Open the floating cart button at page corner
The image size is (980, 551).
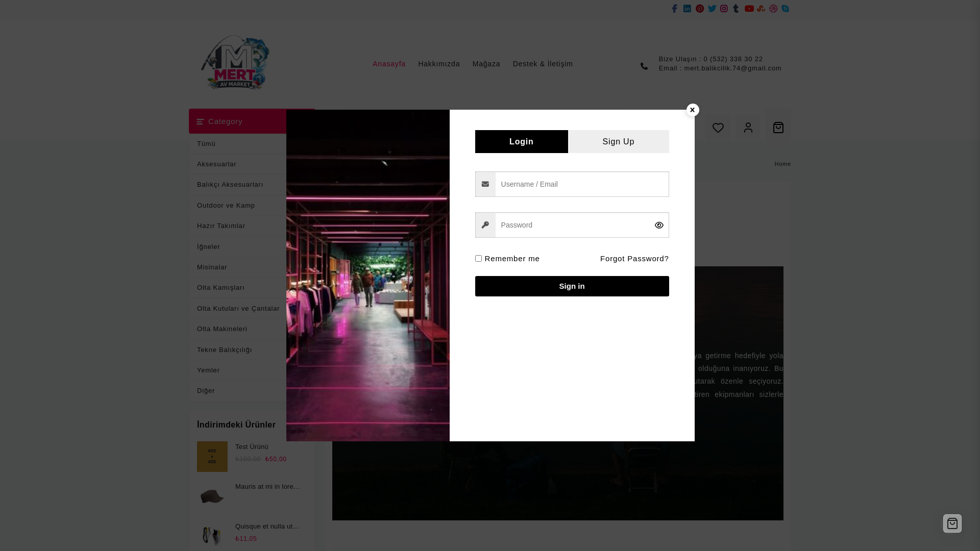(952, 523)
